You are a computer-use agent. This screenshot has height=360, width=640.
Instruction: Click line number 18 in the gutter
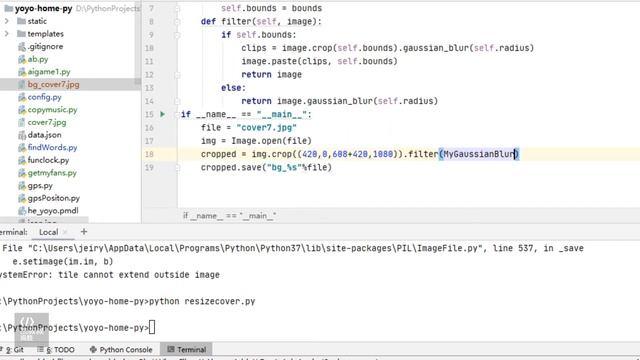[149, 154]
